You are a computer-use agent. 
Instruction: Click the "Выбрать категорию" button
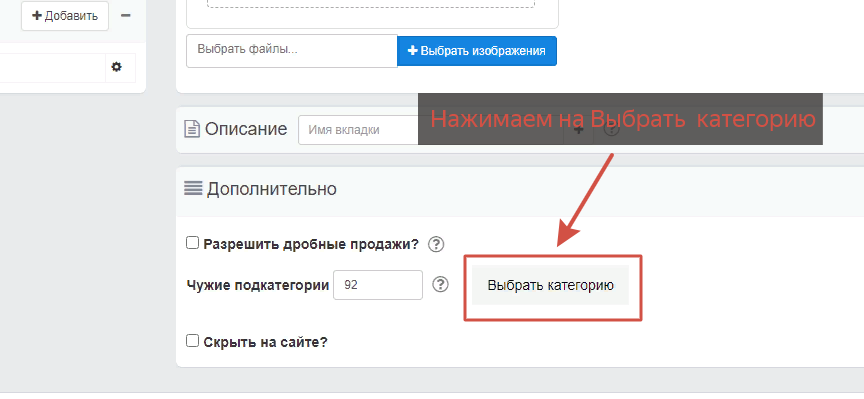pos(550,285)
